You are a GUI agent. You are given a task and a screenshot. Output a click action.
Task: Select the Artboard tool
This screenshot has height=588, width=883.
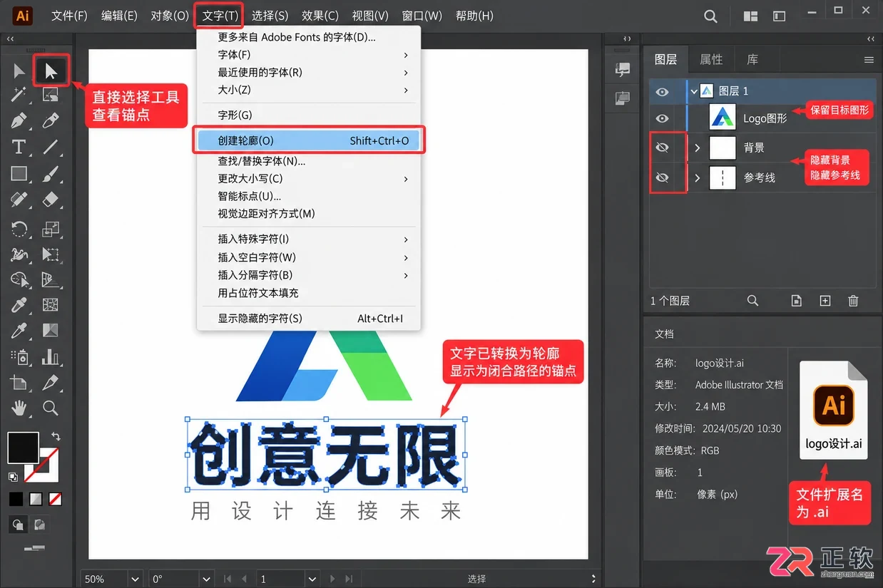[19, 383]
